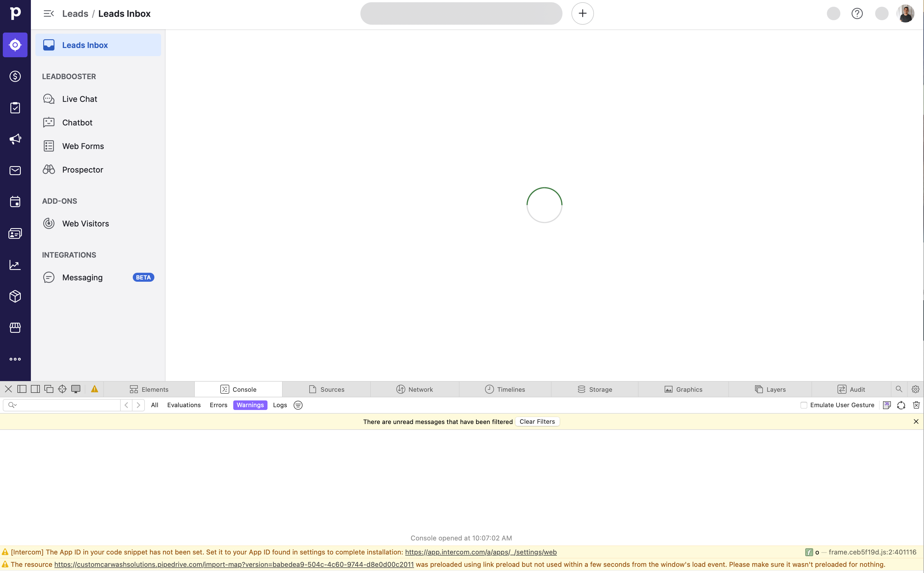
Task: Click the Clear Filters button
Action: pyautogui.click(x=537, y=422)
